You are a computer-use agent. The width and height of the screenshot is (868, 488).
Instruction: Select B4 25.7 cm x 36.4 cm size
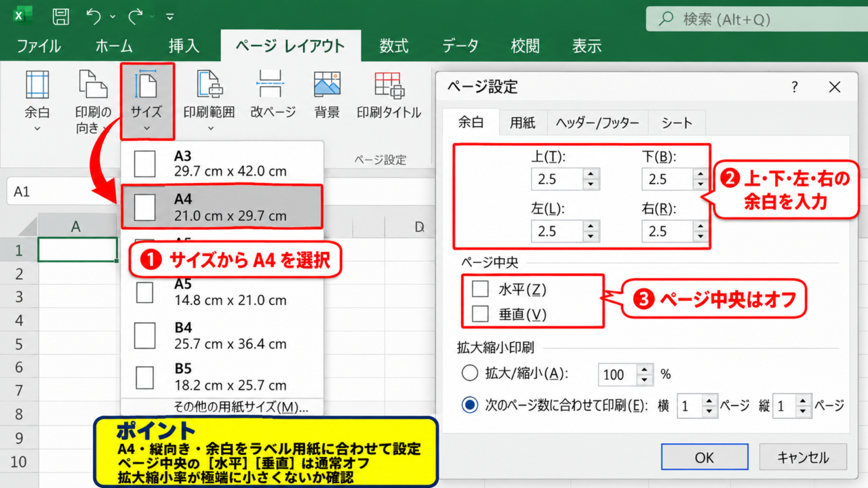[222, 335]
